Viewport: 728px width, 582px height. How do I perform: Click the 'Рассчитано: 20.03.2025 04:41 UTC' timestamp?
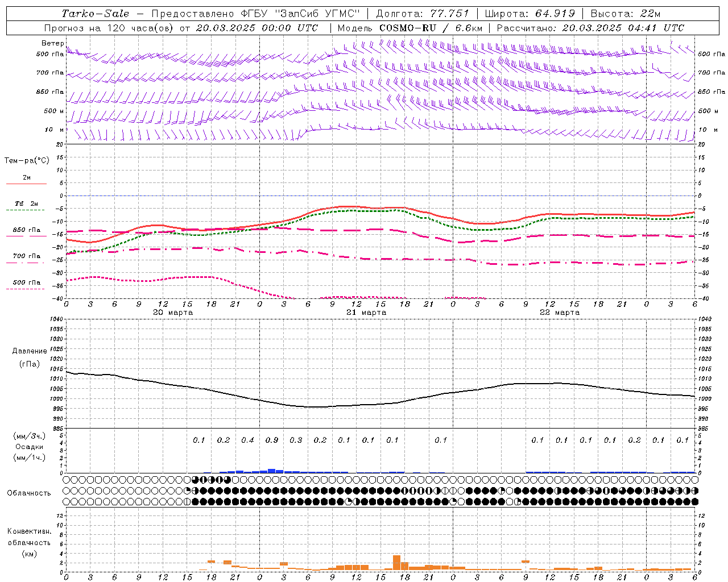[590, 28]
